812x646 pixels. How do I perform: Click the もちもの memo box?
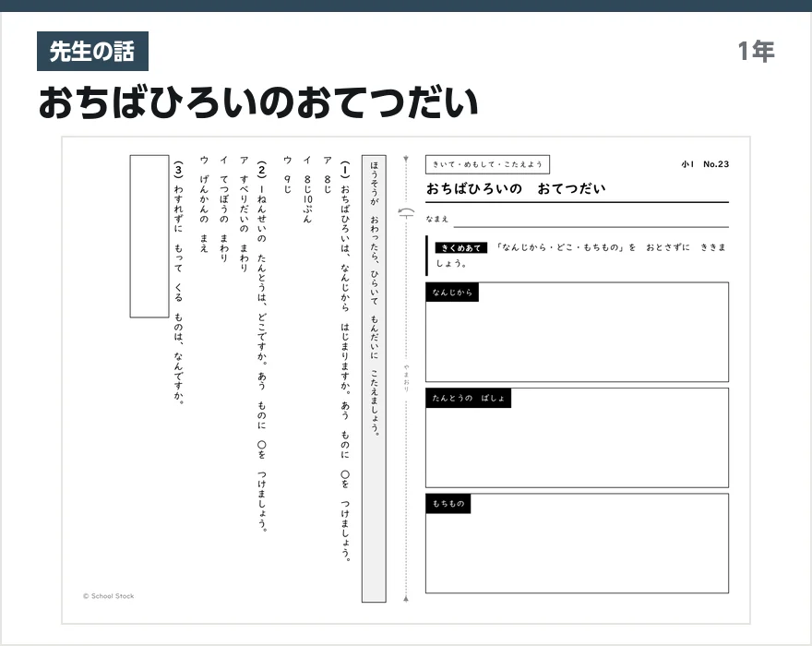[577, 544]
